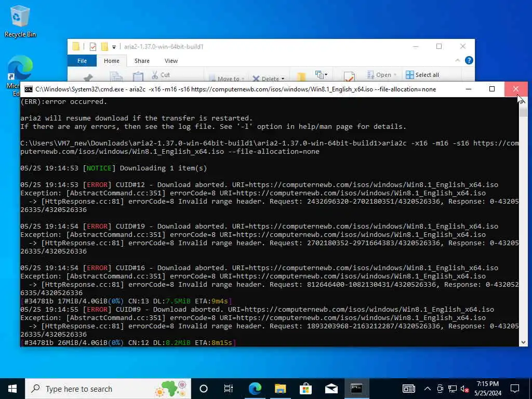
Task: Open the File menu in File Explorer
Action: (x=82, y=61)
